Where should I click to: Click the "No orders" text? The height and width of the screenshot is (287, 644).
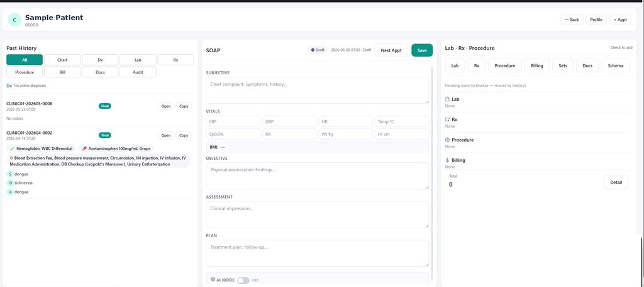[x=15, y=118]
